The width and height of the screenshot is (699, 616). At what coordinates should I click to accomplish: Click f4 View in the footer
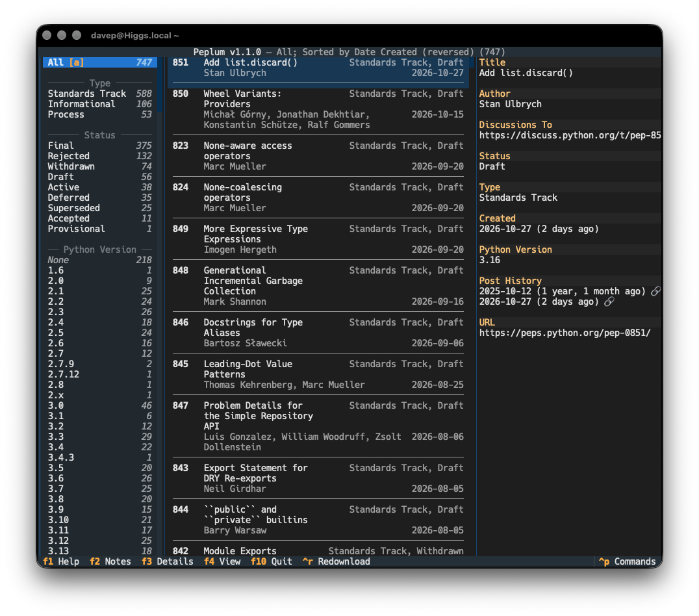click(222, 561)
